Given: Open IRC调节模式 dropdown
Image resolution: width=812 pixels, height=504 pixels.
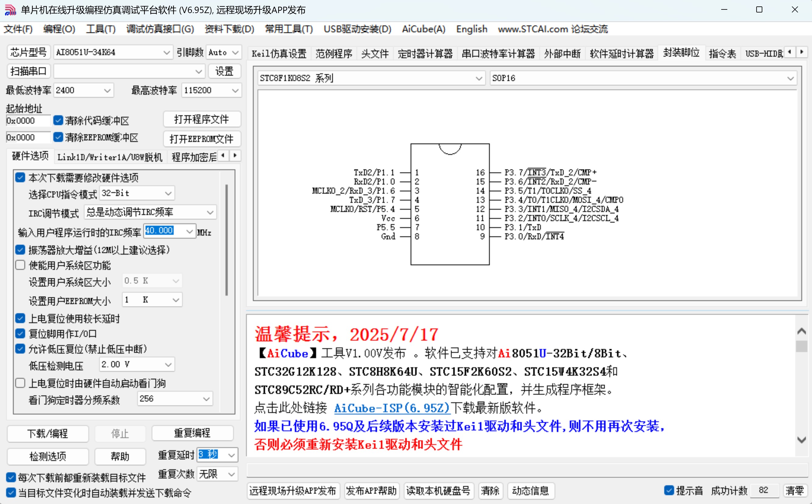Looking at the screenshot, I should (x=150, y=212).
